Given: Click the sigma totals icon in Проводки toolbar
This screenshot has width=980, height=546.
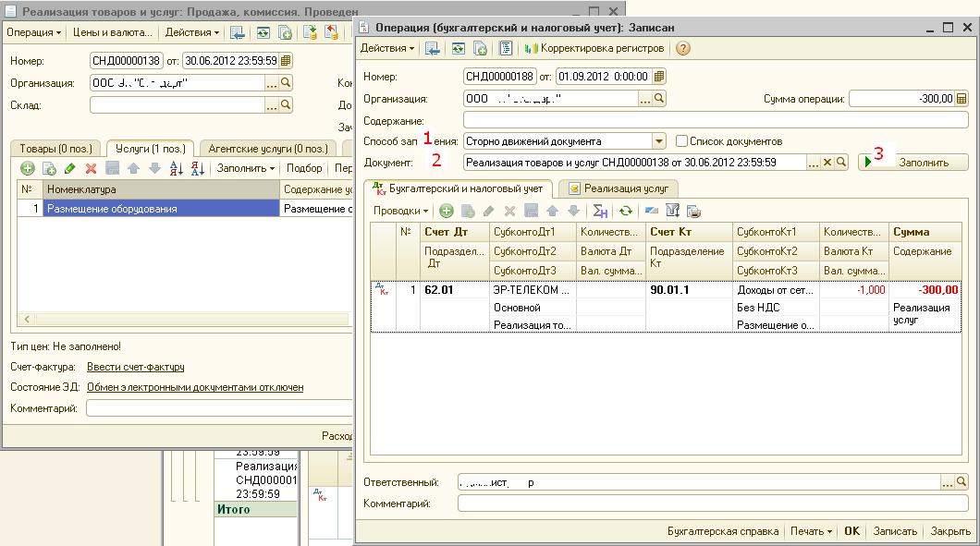Looking at the screenshot, I should [x=600, y=212].
